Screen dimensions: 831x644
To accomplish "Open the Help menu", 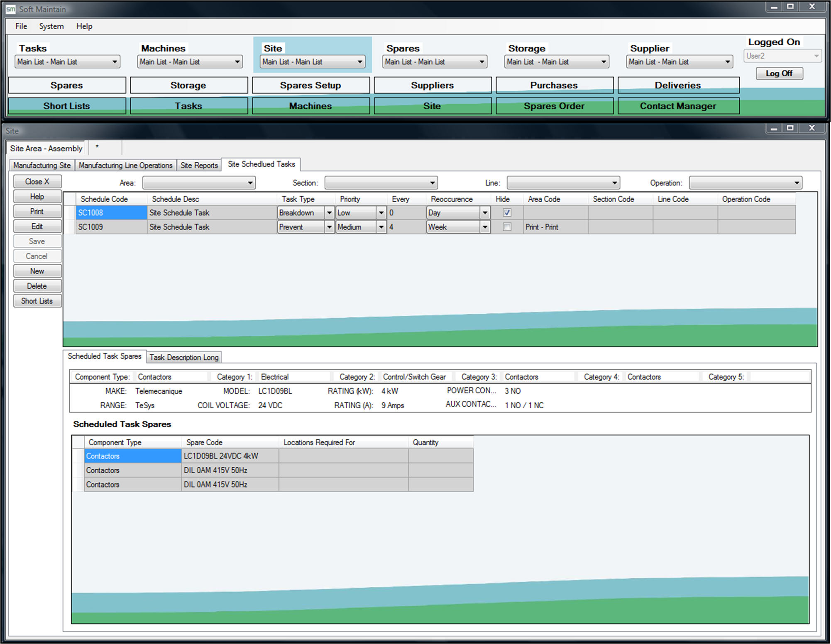I will click(x=84, y=26).
